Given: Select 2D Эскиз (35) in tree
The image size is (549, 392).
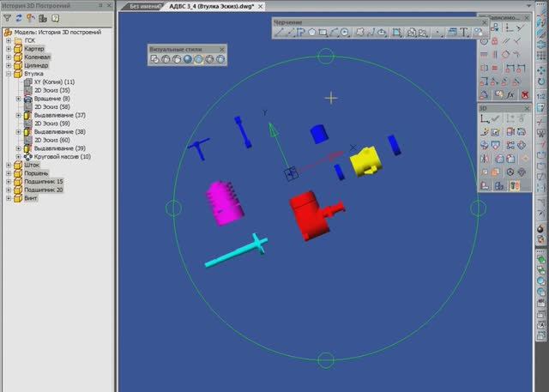Looking at the screenshot, I should [x=51, y=90].
